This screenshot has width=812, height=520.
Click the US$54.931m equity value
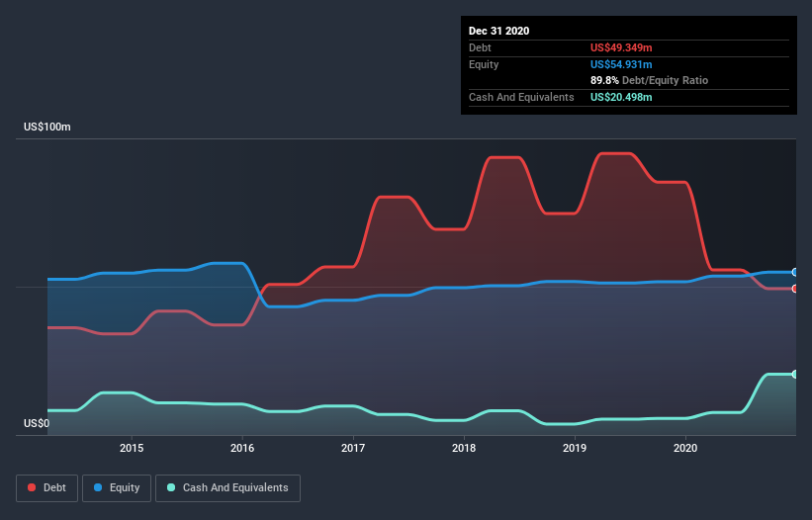(x=621, y=64)
